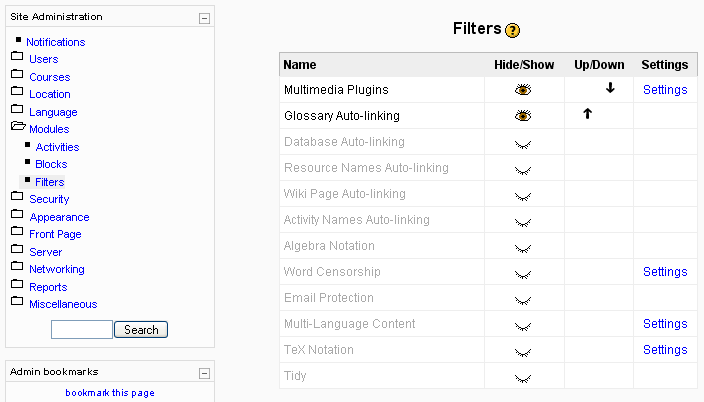Hide the Multimedia Plugins filter
The height and width of the screenshot is (402, 704).
tap(523, 90)
